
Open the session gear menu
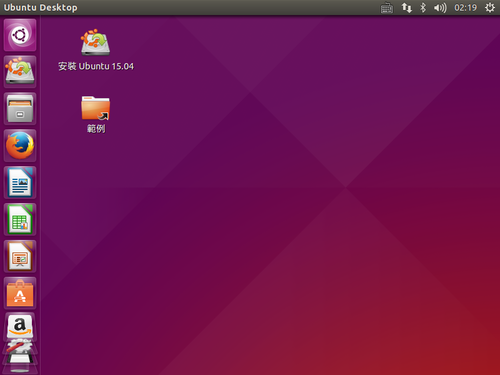489,8
